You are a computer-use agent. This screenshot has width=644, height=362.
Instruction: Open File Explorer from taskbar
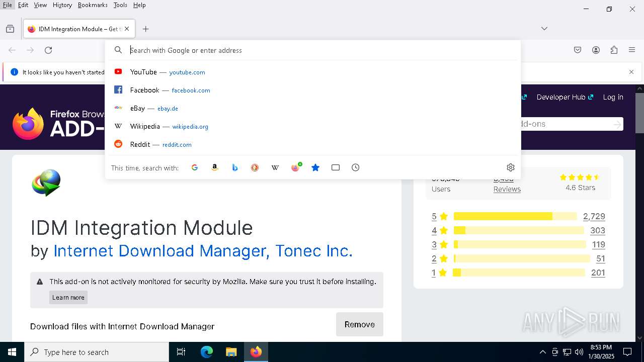231,352
